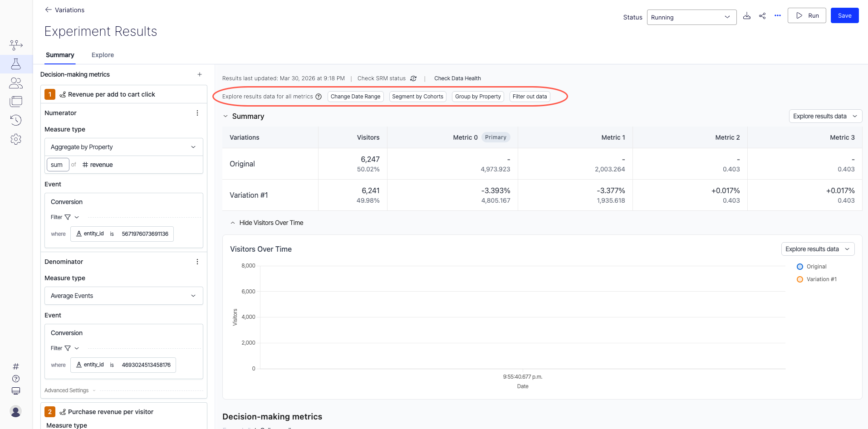Click the plus icon to add decision-making metric
Image resolution: width=868 pixels, height=429 pixels.
click(200, 74)
